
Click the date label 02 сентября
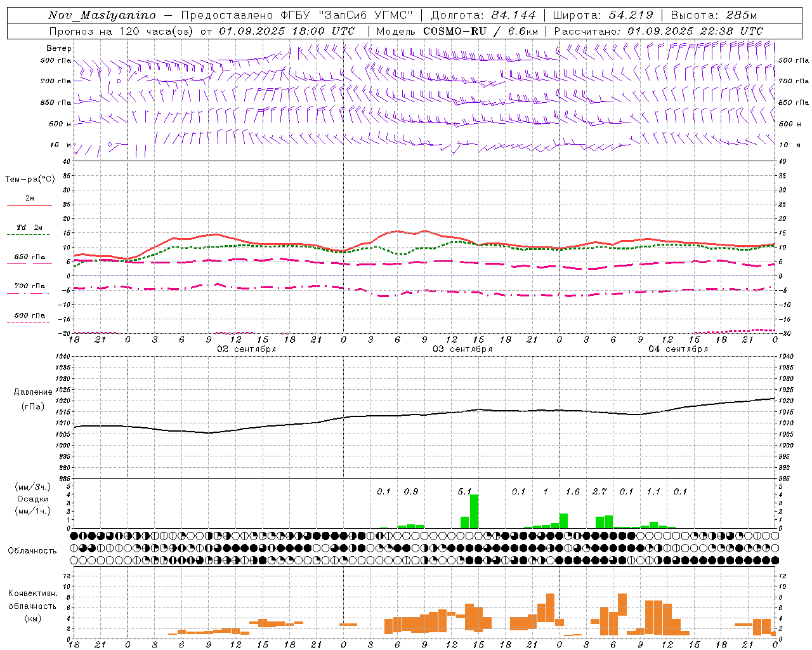[247, 349]
